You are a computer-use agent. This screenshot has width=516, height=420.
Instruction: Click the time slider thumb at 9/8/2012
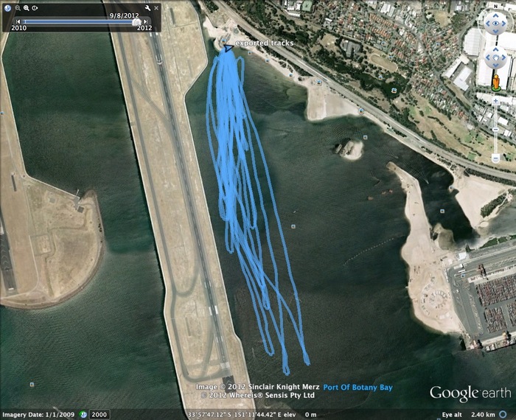pos(136,21)
